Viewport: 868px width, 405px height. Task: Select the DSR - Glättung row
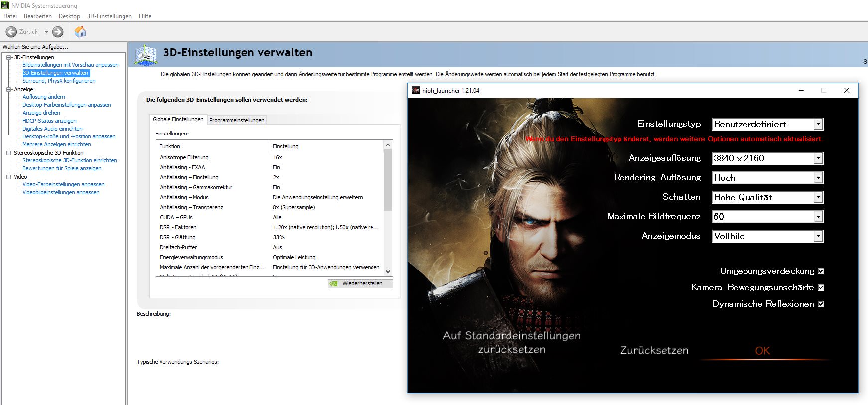270,237
